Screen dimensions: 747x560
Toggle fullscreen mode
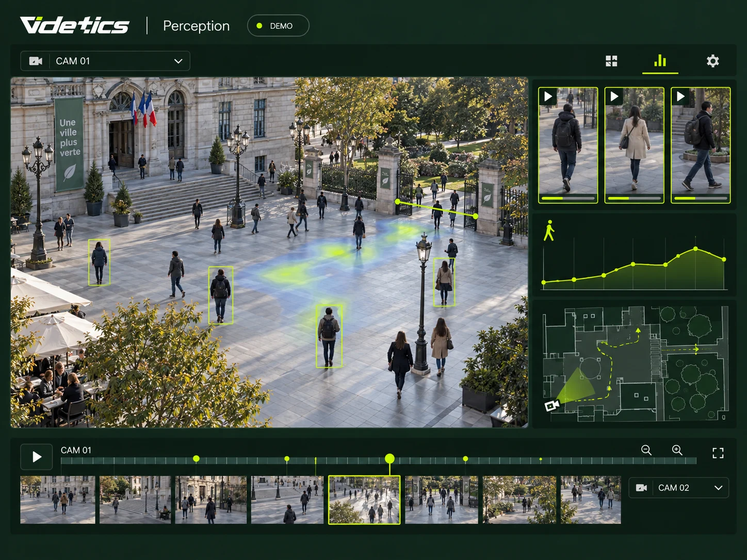pyautogui.click(x=718, y=453)
